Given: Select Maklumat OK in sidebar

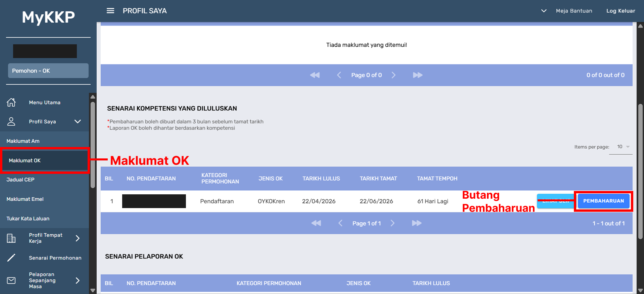Looking at the screenshot, I should point(25,160).
